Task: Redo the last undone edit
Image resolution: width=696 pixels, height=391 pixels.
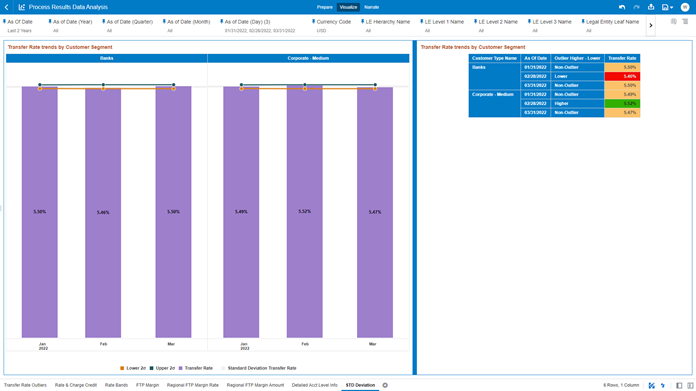Action: pyautogui.click(x=637, y=7)
